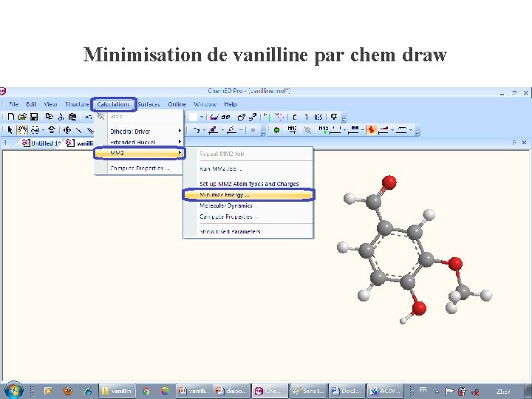The height and width of the screenshot is (399, 532).
Task: Click rotate tool dropdown arrow
Action: 43,130
